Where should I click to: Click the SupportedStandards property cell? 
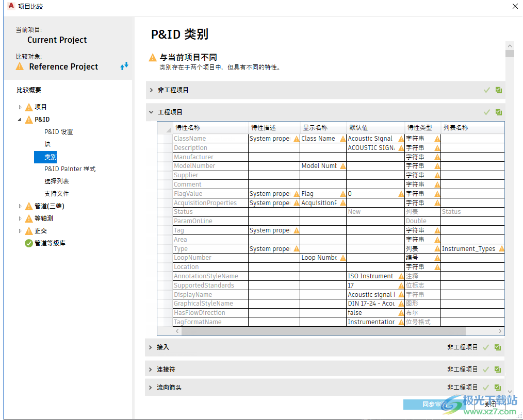(210, 285)
